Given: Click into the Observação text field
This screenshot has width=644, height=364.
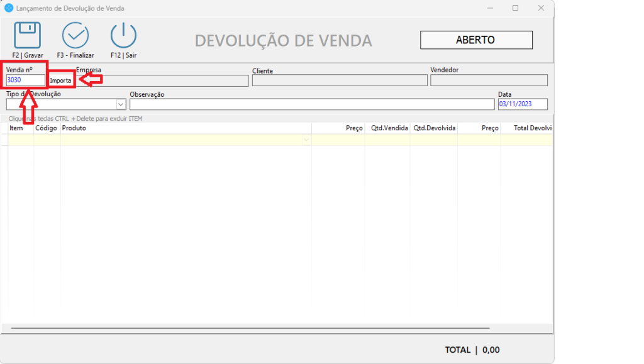Looking at the screenshot, I should (311, 104).
